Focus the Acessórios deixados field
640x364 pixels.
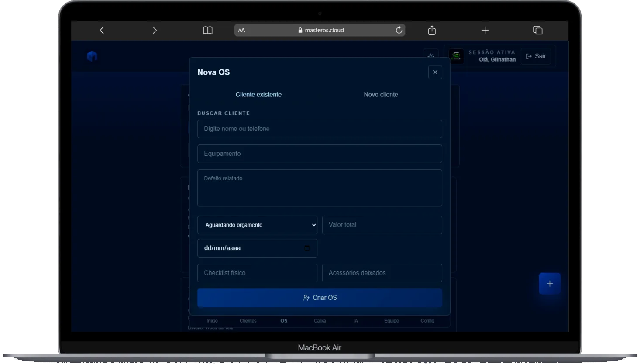pos(382,273)
